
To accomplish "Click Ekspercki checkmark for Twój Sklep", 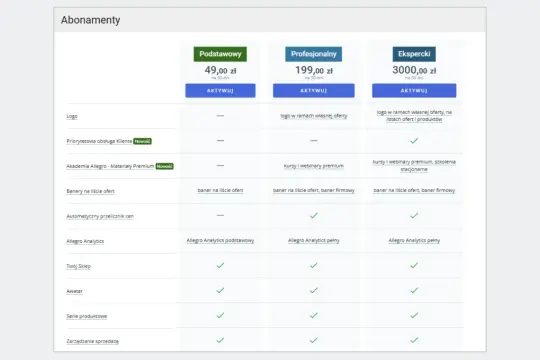I will tap(414, 265).
